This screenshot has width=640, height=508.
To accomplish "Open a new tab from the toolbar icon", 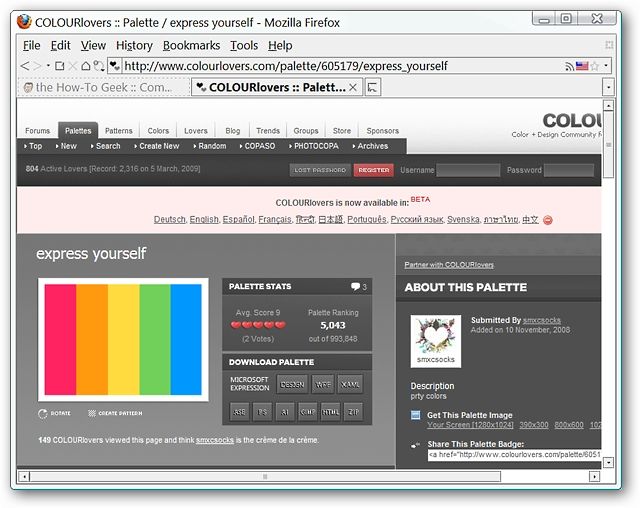I will pyautogui.click(x=60, y=66).
